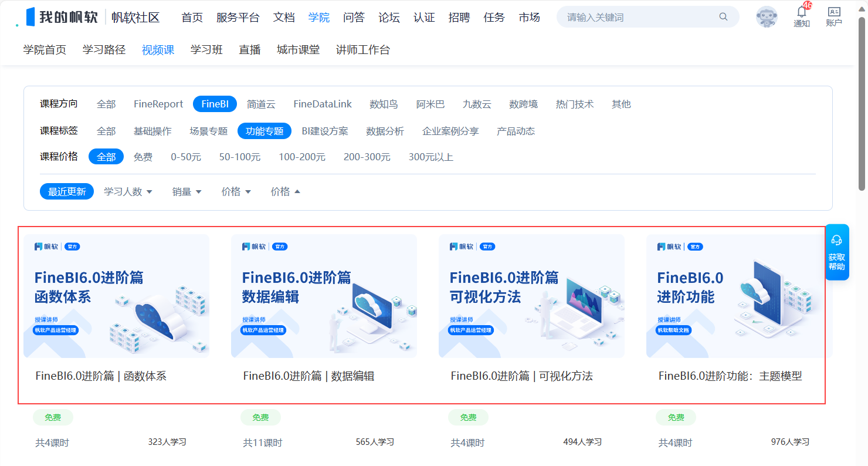Go to 首页 in top navigation
This screenshot has height=466, width=868.
tap(192, 18)
